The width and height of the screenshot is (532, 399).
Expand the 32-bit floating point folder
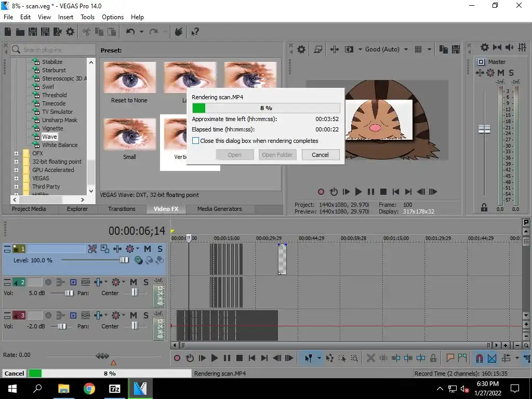16,162
